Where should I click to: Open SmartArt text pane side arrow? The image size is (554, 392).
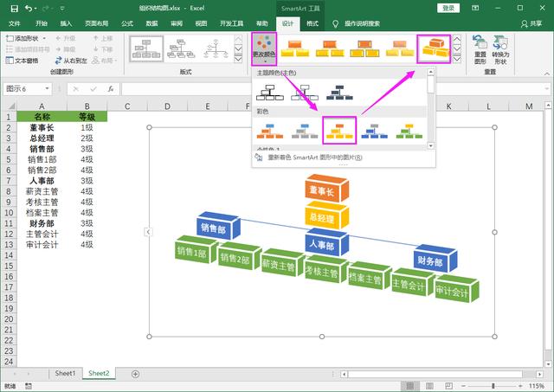tap(148, 232)
